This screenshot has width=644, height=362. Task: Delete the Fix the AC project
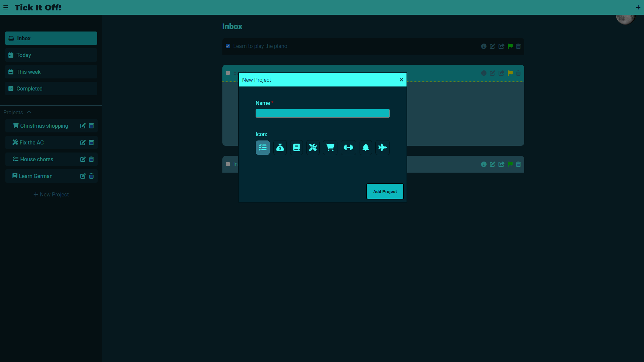(x=91, y=142)
